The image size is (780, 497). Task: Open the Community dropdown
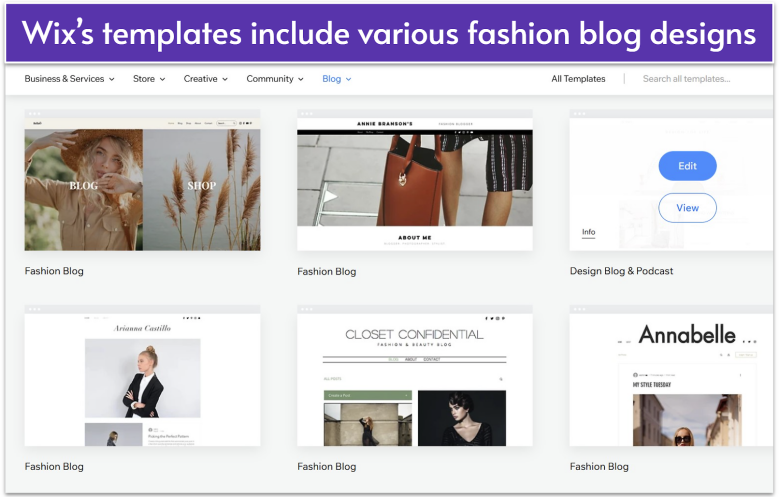pyautogui.click(x=275, y=79)
